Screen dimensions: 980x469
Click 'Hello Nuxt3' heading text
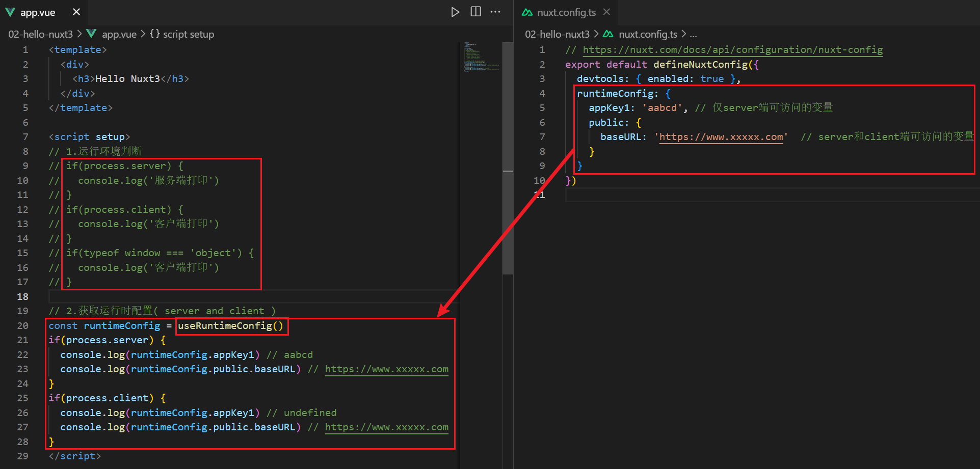pos(127,79)
